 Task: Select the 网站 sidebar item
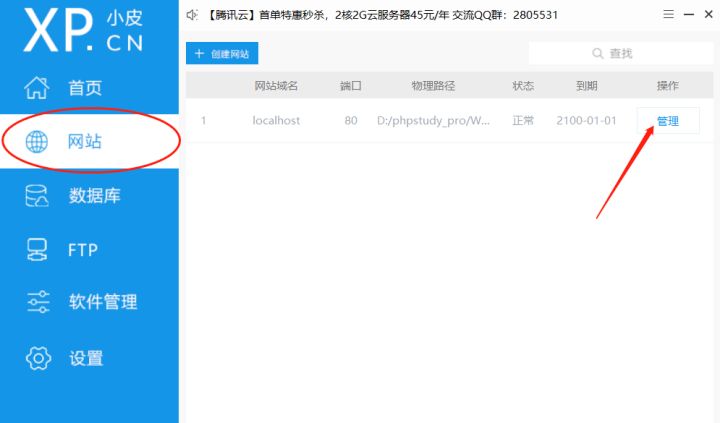point(89,141)
